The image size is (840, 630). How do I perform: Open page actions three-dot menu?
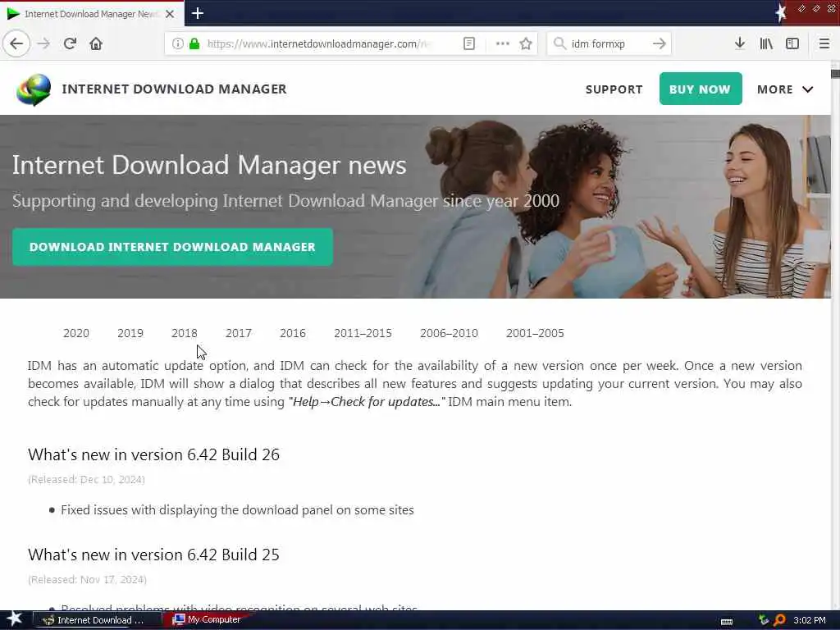[x=503, y=44]
